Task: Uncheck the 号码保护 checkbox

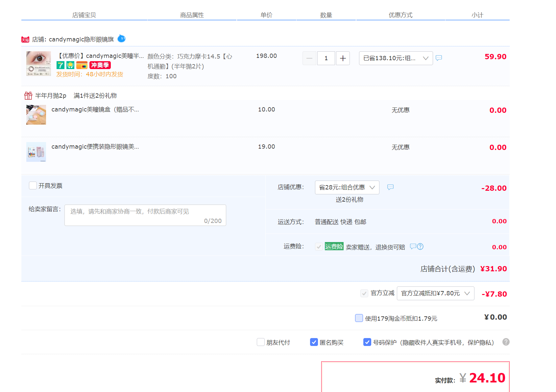Action: (x=367, y=342)
